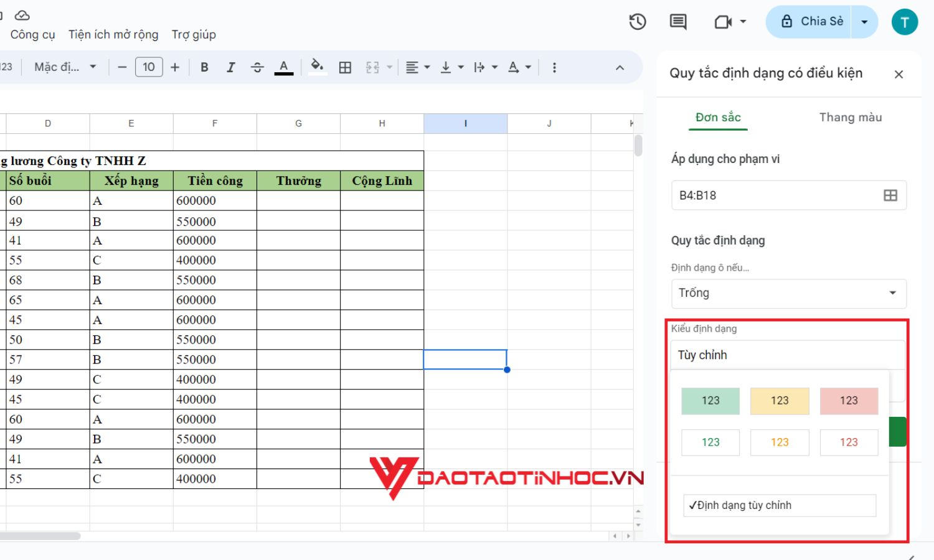Screen dimensions: 934x560
Task: Pick the red text preset style
Action: click(849, 442)
